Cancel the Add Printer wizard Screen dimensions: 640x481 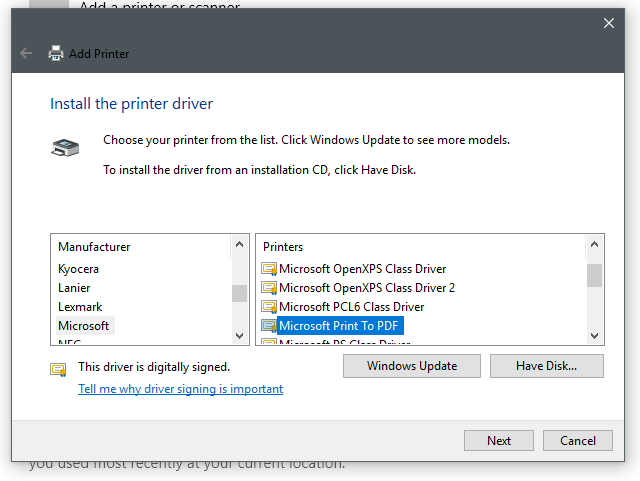(578, 441)
